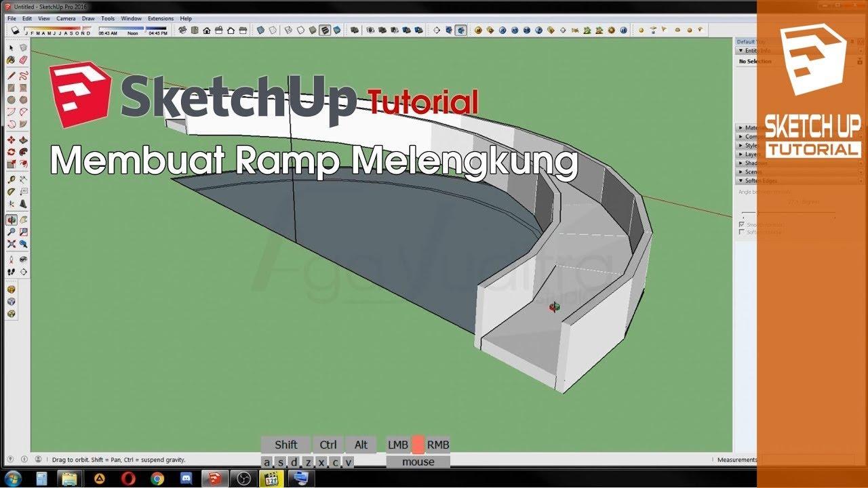Toggle Soften coplanar checkbox
This screenshot has width=868, height=488.
click(x=741, y=232)
